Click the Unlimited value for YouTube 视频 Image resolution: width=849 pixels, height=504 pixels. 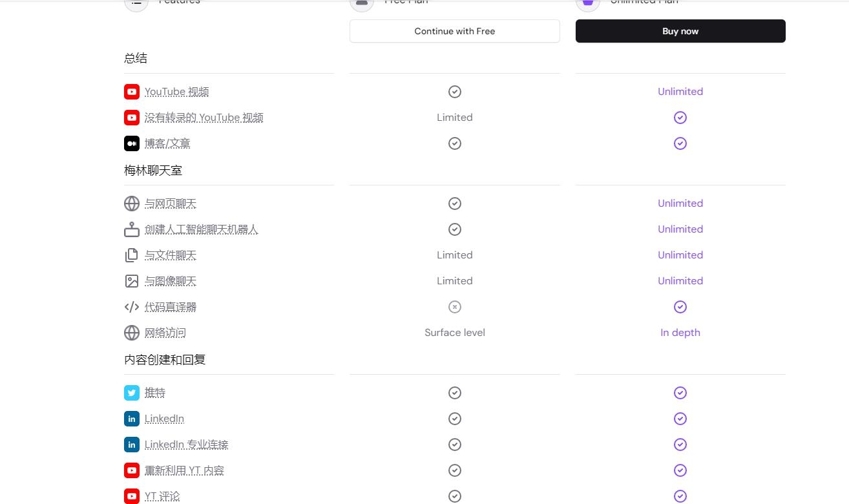(680, 92)
